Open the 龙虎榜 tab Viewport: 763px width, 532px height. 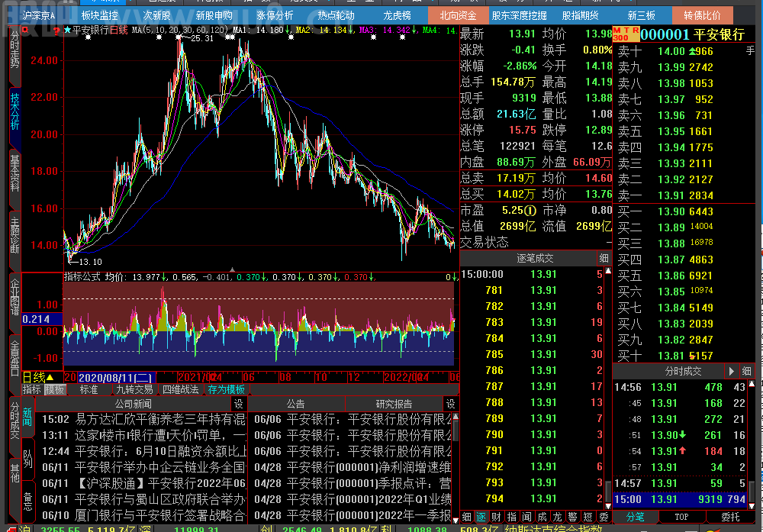coord(397,15)
